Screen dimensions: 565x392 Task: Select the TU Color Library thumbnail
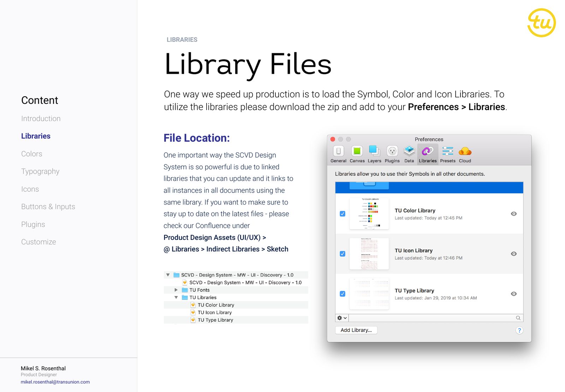click(x=369, y=214)
